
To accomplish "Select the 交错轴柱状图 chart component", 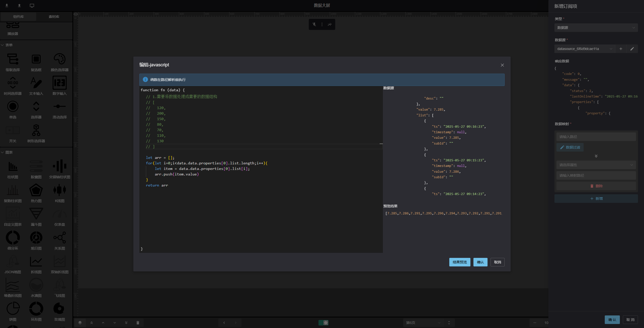I will pyautogui.click(x=60, y=166).
